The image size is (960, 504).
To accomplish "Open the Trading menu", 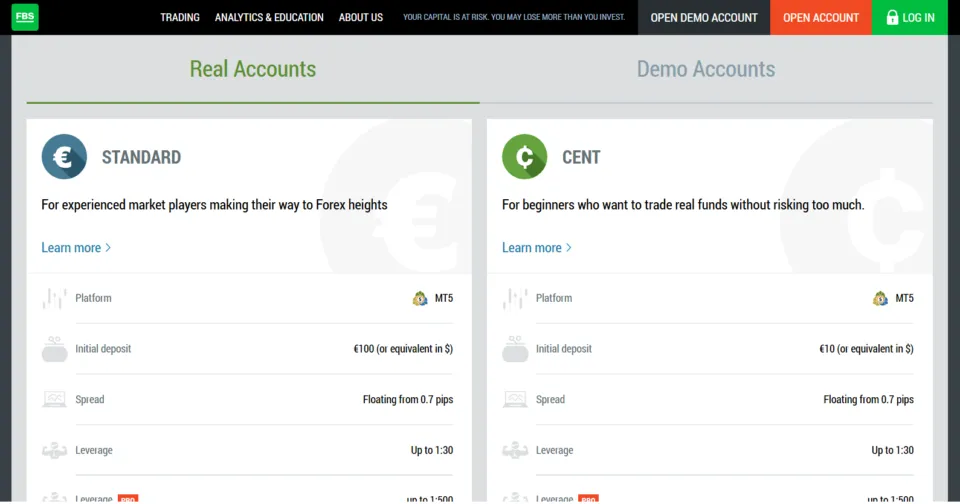I will tap(180, 17).
